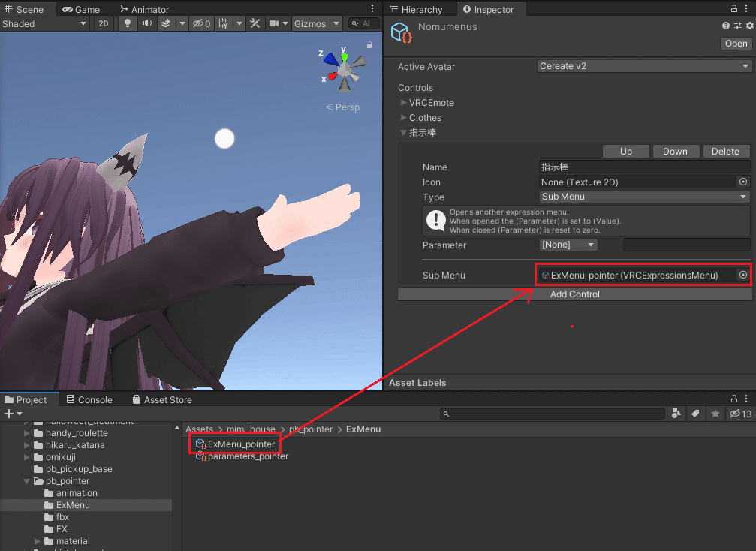Toggle scene lighting bulb icon
This screenshot has height=551, width=756.
128,23
